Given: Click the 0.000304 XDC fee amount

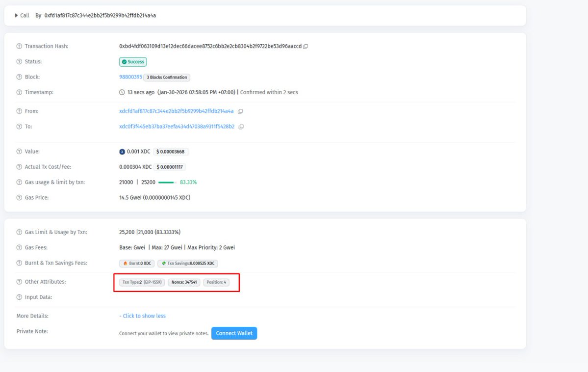Looking at the screenshot, I should click(135, 167).
